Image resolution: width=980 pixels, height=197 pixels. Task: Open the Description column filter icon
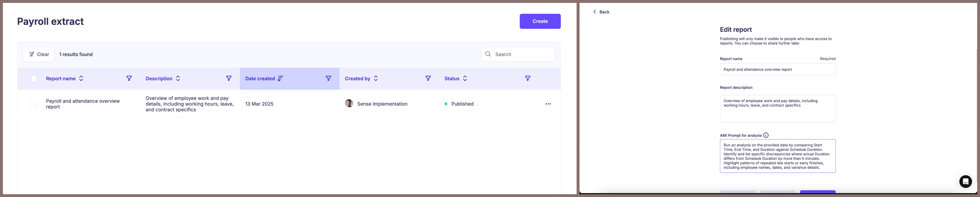(x=229, y=78)
